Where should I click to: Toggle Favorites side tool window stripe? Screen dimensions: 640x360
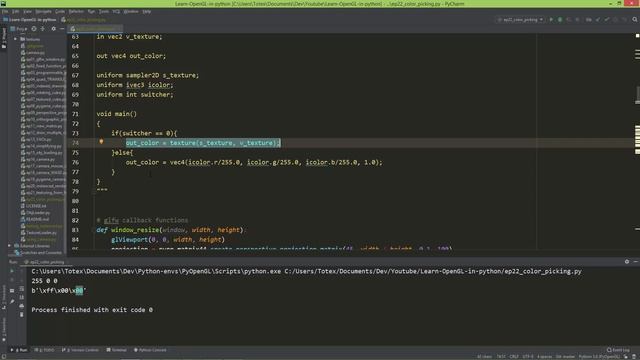(x=4, y=330)
